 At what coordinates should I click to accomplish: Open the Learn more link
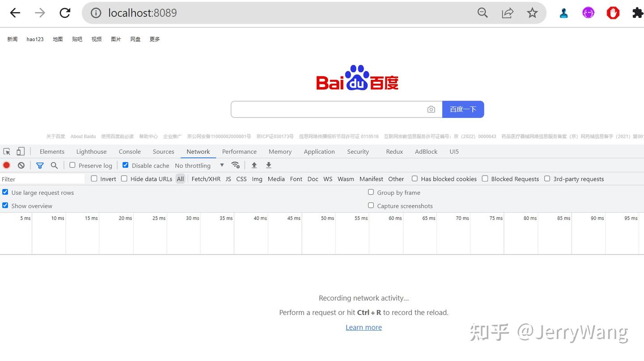(364, 327)
